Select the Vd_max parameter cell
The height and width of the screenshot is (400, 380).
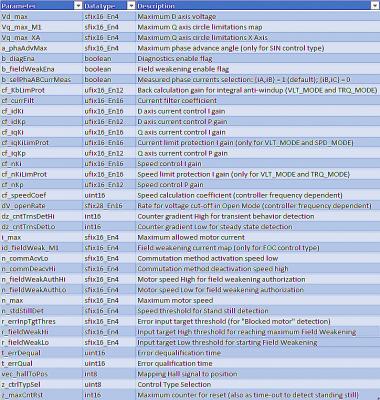tap(41, 16)
